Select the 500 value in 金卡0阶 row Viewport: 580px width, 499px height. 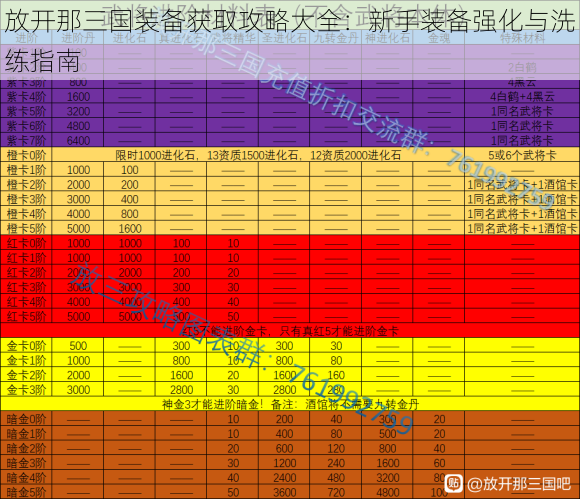[x=78, y=346]
